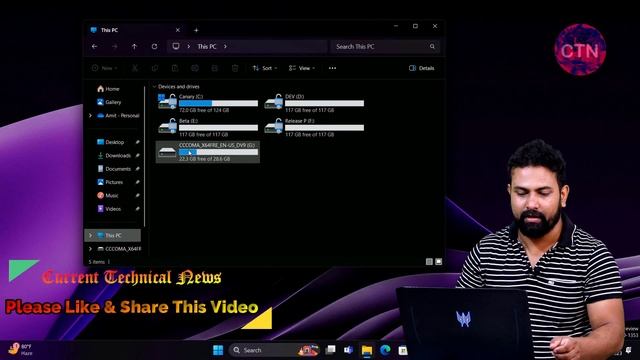This screenshot has height=360, width=640.
Task: Select the This PC tab
Action: [135, 30]
